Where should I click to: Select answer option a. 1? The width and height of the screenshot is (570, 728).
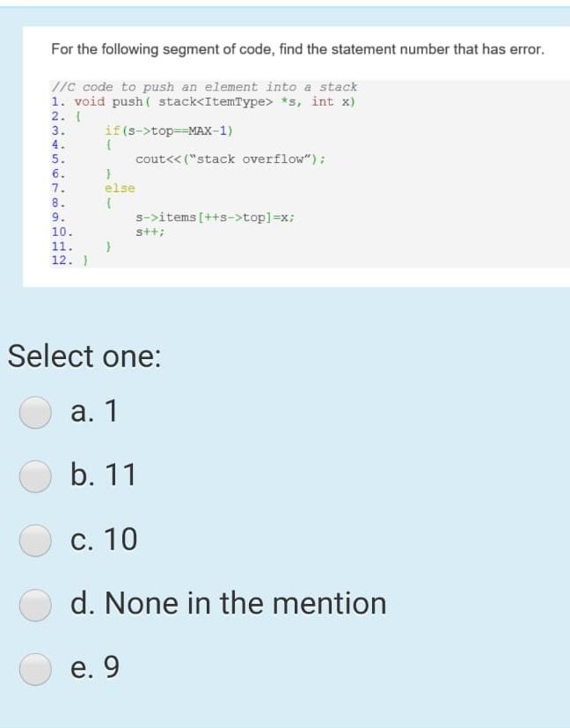[35, 410]
